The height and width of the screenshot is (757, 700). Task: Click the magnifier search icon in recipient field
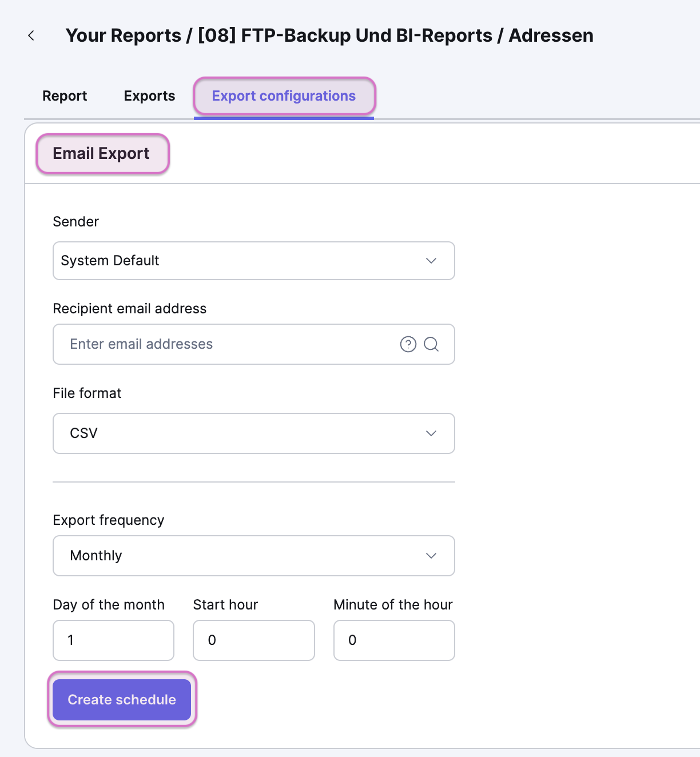[x=431, y=344]
